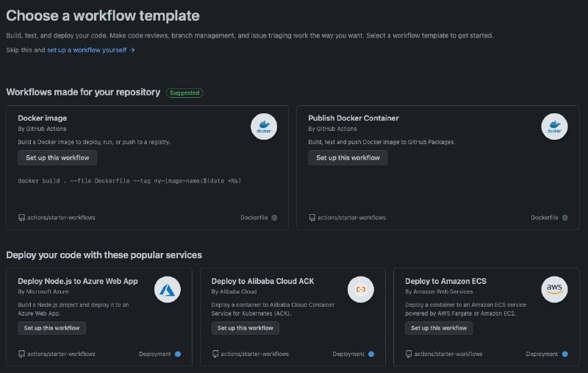This screenshot has width=588, height=373.
Task: Click the repo icon in Publish Docker Container footer
Action: coord(312,218)
